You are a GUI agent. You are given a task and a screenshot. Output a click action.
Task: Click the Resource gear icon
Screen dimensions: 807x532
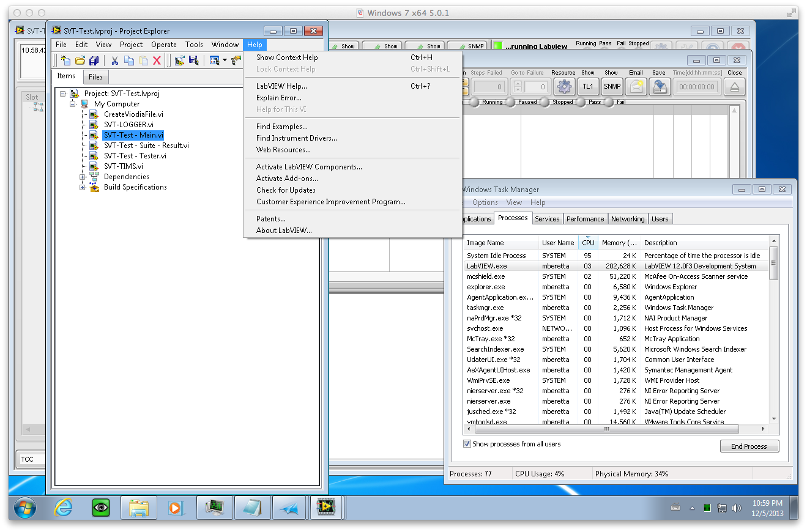563,87
